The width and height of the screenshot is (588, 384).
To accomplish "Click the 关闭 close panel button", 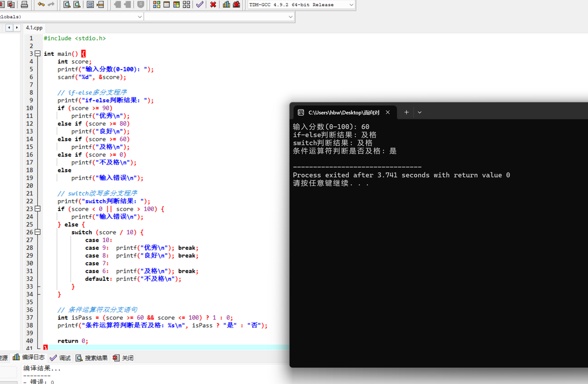I will pyautogui.click(x=124, y=358).
